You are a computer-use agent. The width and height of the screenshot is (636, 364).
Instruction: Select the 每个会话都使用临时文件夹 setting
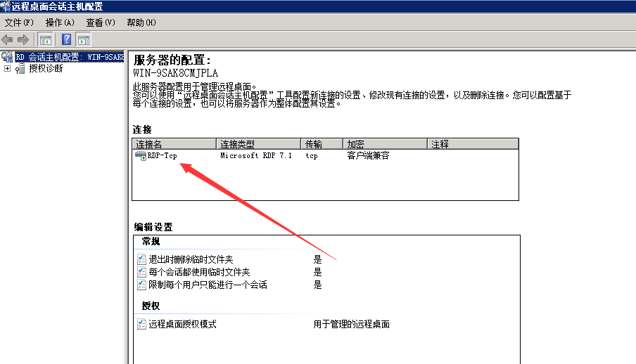(x=199, y=272)
